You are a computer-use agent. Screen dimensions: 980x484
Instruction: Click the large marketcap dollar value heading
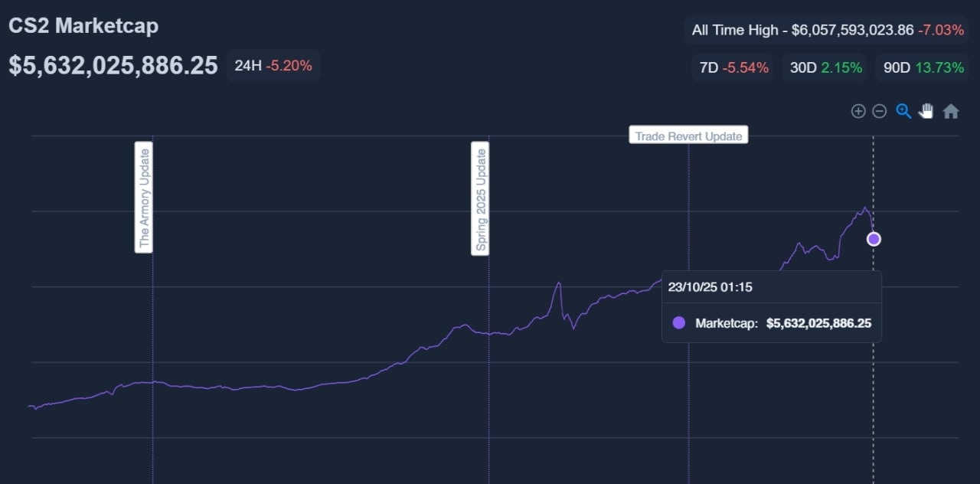pos(113,65)
